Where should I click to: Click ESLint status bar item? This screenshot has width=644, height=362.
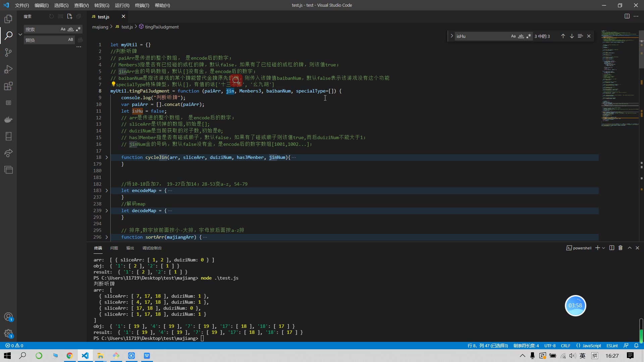(x=612, y=346)
